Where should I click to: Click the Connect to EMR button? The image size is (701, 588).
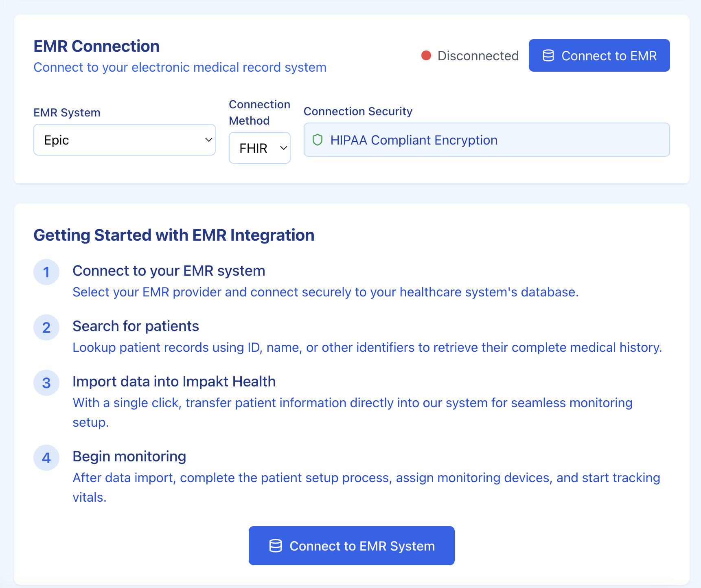click(x=598, y=55)
